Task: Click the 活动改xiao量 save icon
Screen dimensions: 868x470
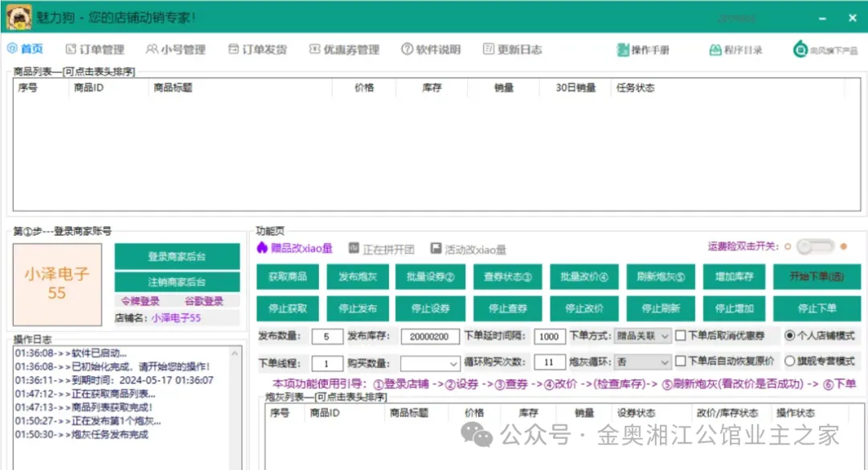Action: point(436,249)
